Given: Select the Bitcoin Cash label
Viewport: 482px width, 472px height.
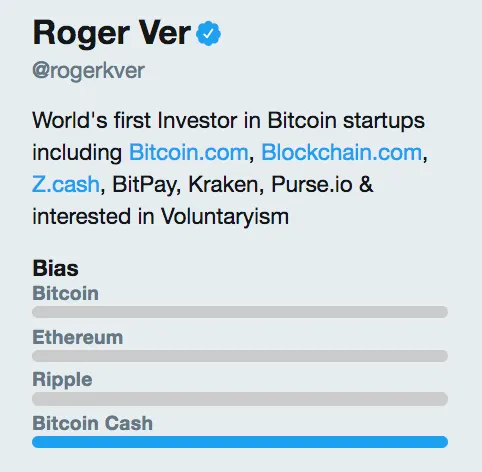Looking at the screenshot, I should [x=93, y=423].
